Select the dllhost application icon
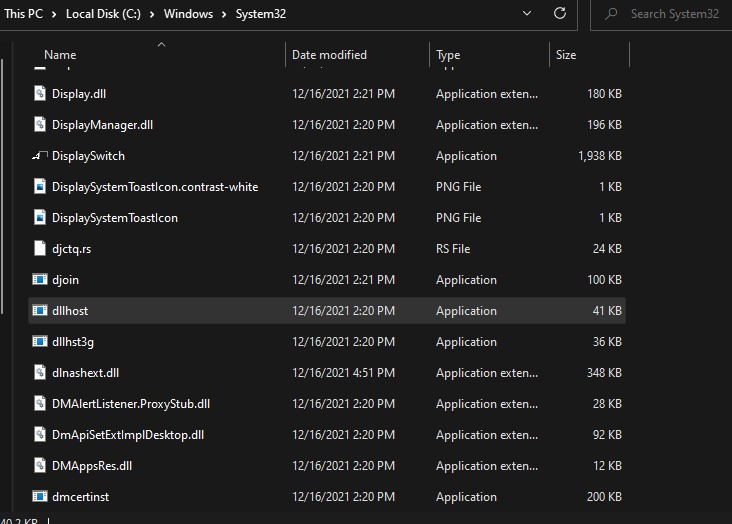Image resolution: width=732 pixels, height=524 pixels. click(x=40, y=311)
